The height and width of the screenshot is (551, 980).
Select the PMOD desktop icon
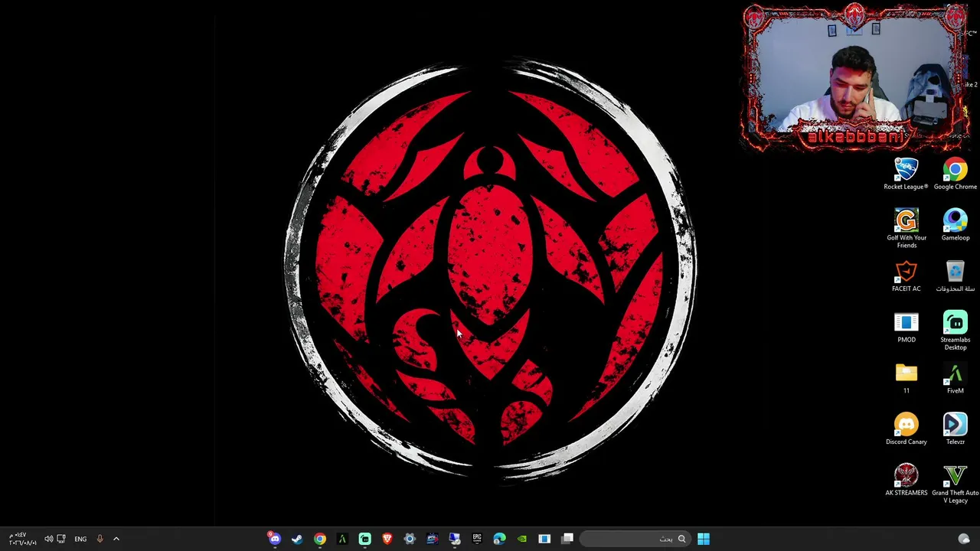coord(906,328)
